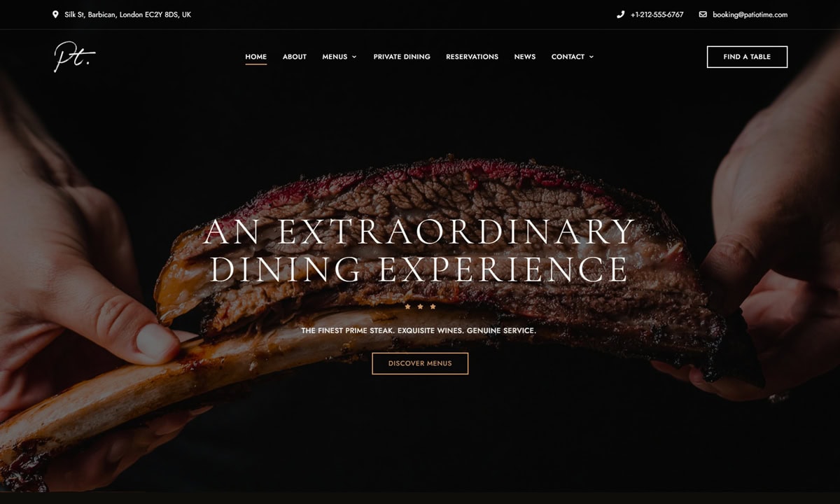This screenshot has width=840, height=504.
Task: Click the three stars divider
Action: [420, 306]
